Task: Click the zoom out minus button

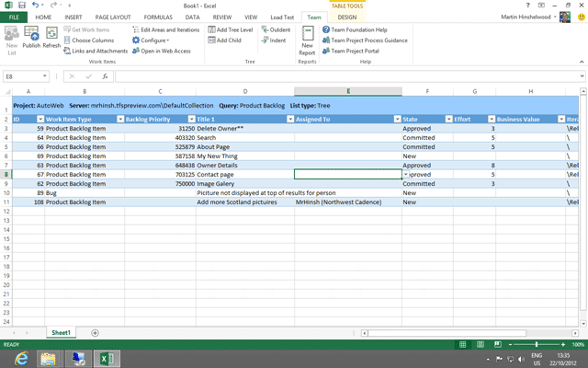Action: click(x=510, y=344)
